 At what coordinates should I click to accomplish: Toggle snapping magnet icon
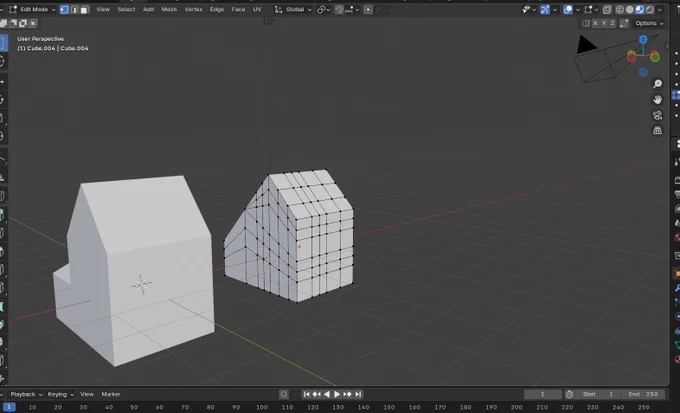(x=339, y=9)
